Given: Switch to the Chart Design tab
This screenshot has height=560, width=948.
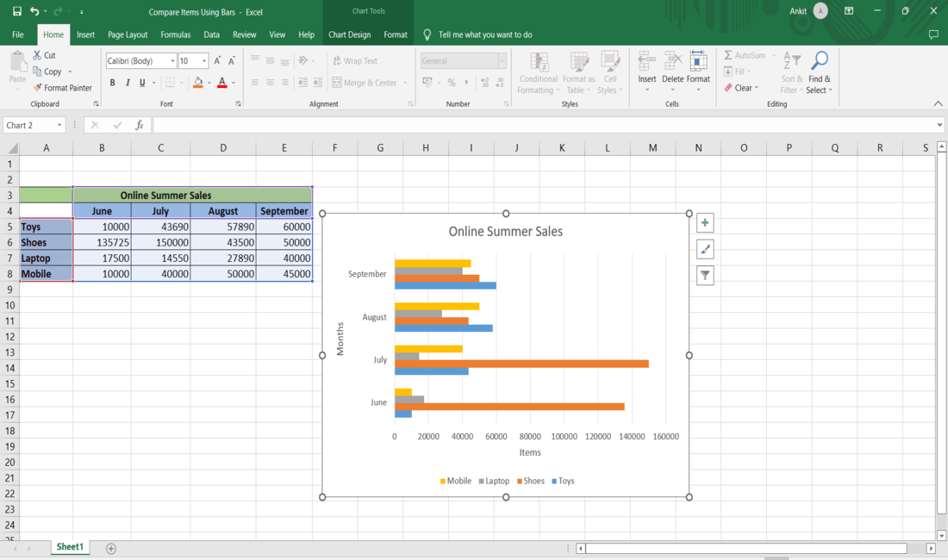Looking at the screenshot, I should [349, 34].
